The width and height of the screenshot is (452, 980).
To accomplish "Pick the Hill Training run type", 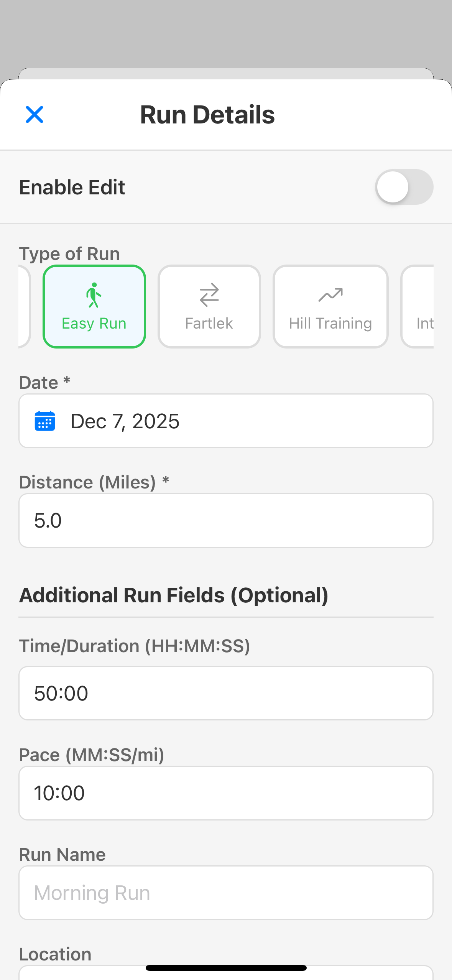I will [330, 307].
